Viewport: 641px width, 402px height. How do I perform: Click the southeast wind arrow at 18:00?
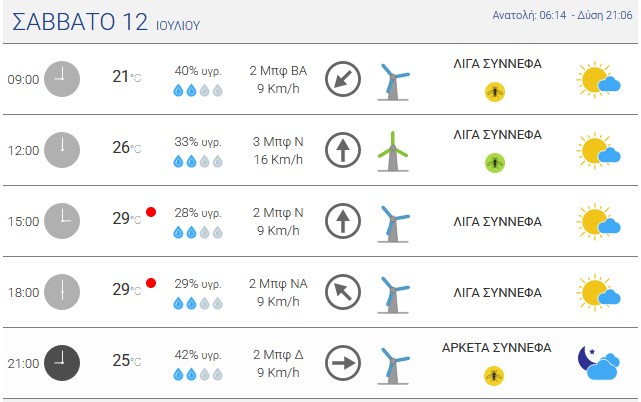(x=343, y=292)
